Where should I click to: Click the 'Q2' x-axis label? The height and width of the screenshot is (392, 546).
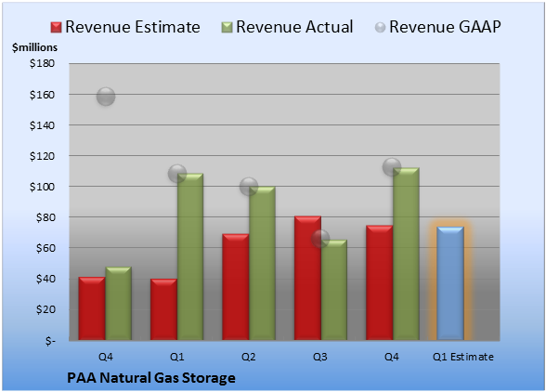coord(249,357)
